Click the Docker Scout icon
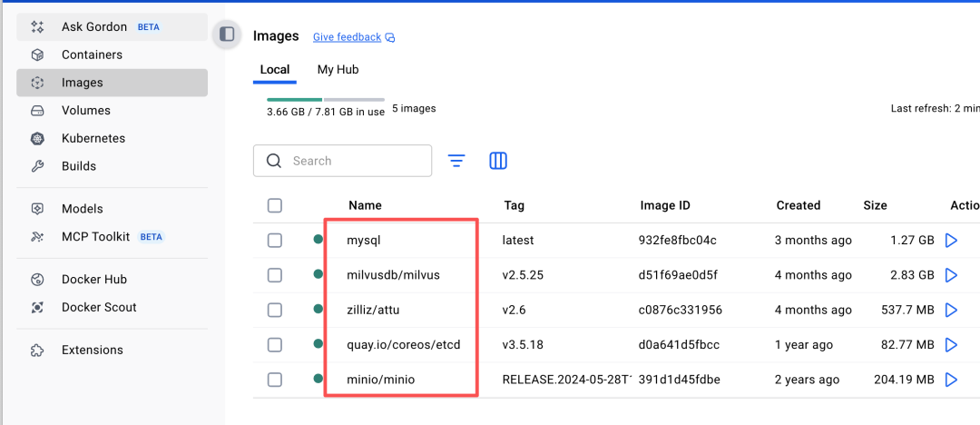The width and height of the screenshot is (980, 425). [37, 307]
